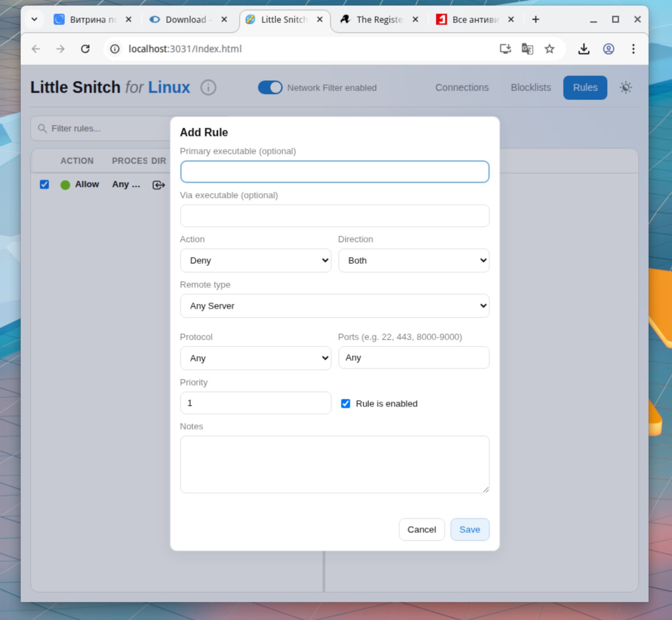Click the info icon beside Linux title

[208, 88]
